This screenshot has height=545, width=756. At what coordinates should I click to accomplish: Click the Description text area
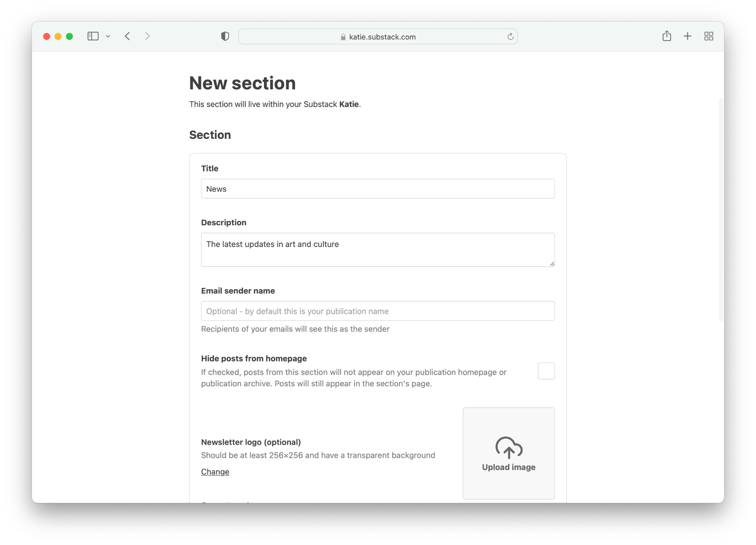(377, 249)
